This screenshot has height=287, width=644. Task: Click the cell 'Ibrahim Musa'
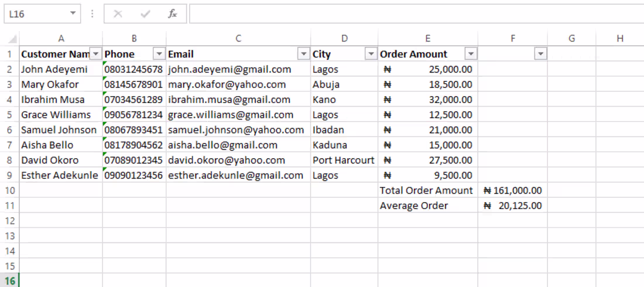(x=61, y=100)
